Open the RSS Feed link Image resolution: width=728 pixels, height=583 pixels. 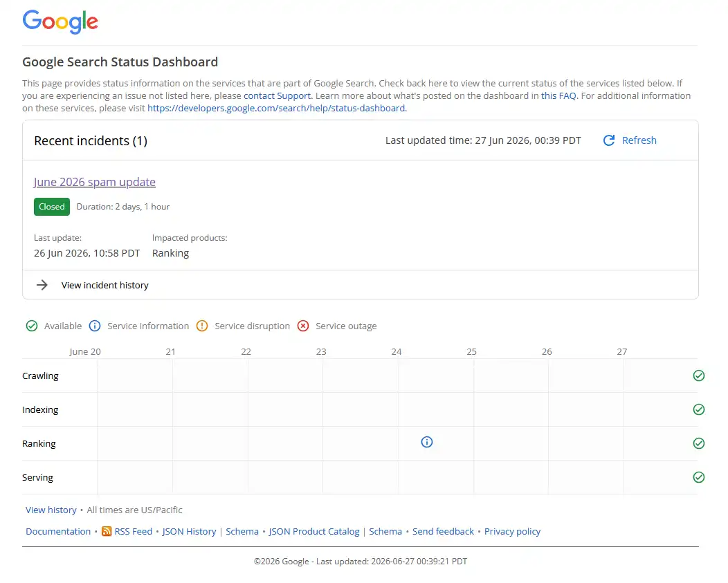click(134, 531)
